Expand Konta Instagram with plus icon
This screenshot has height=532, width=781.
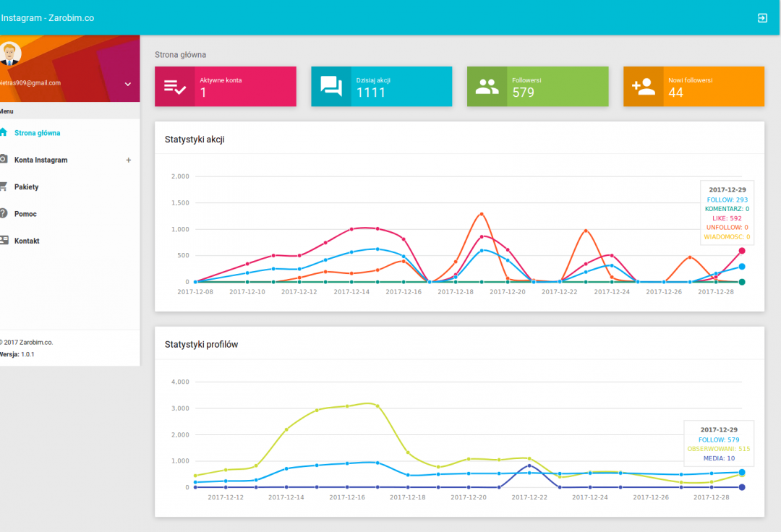129,160
